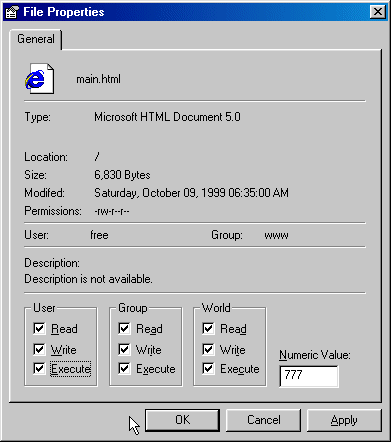Click the type 'Microsoft HTML Document 5.0'
This screenshot has height=442, width=391.
click(x=167, y=117)
